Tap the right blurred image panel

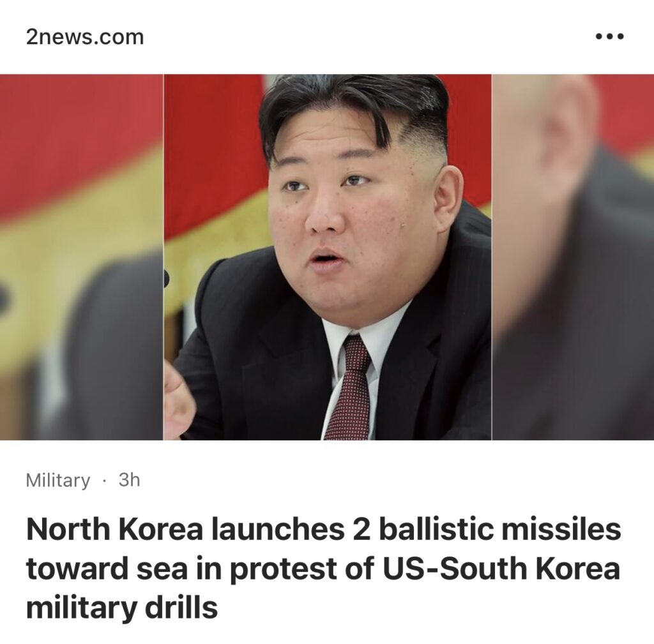(573, 257)
